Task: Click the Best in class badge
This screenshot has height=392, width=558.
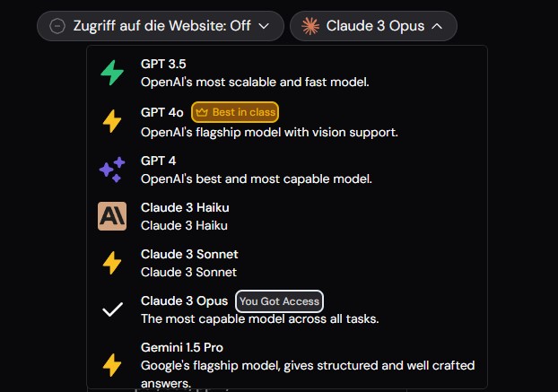Action: [x=235, y=112]
